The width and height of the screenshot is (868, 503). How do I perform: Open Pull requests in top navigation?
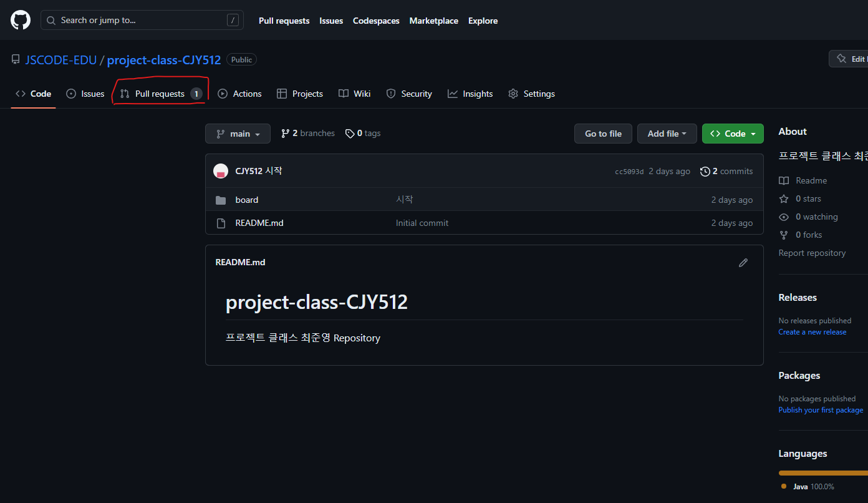[284, 21]
